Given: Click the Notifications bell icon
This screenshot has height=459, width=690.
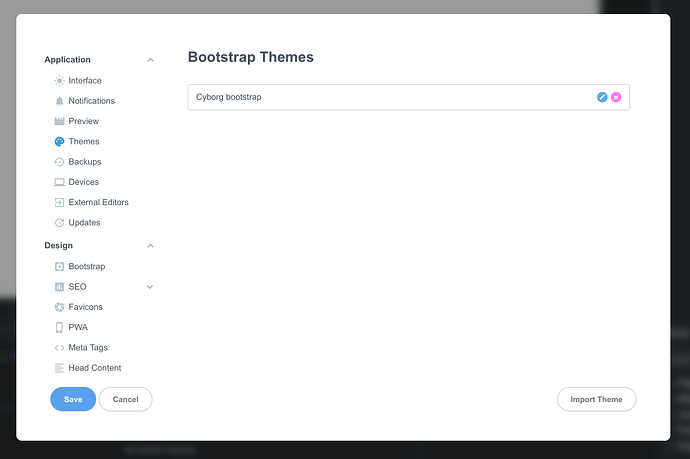Looking at the screenshot, I should coord(59,101).
